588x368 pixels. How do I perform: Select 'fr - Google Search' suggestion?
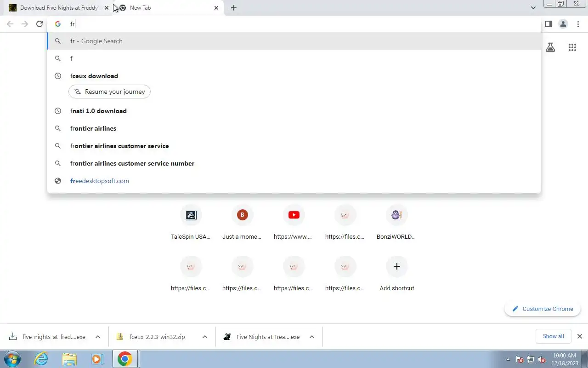[x=294, y=41]
